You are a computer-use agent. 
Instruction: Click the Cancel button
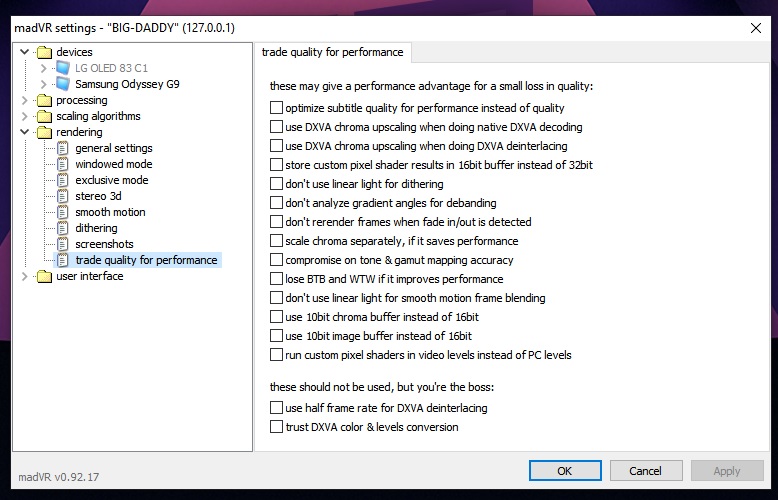pos(646,471)
